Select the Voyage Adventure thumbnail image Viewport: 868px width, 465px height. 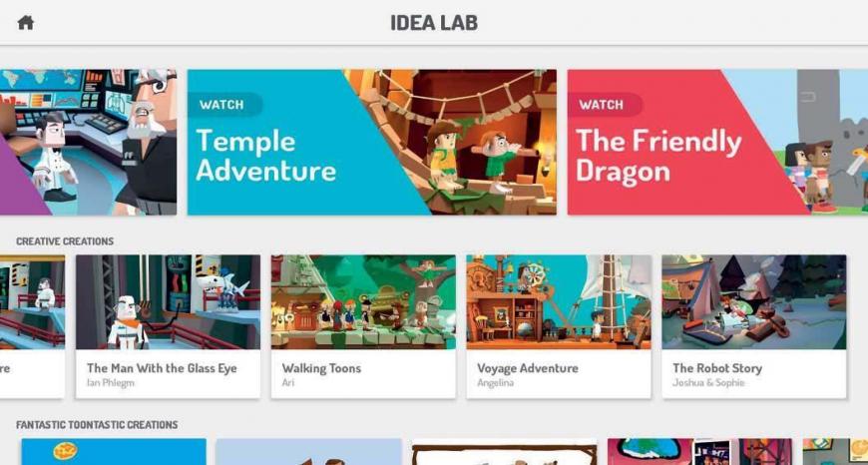click(559, 302)
